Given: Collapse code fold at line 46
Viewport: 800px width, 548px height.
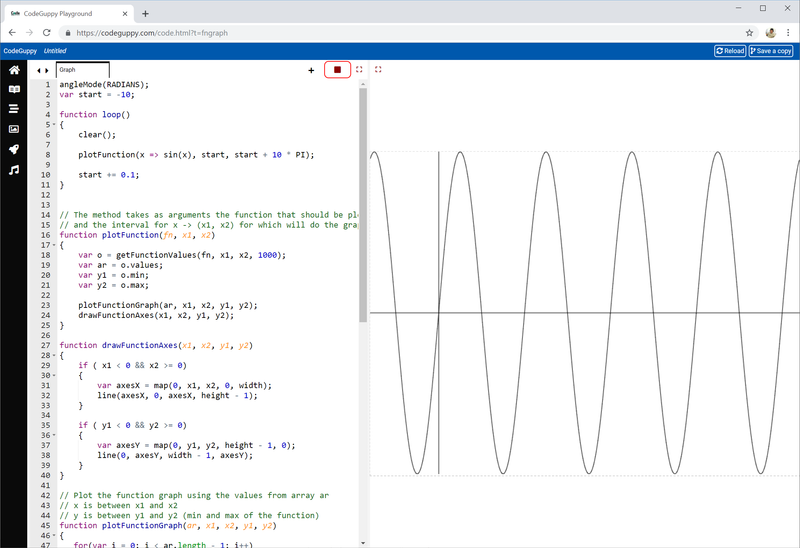Looking at the screenshot, I should [x=54, y=536].
